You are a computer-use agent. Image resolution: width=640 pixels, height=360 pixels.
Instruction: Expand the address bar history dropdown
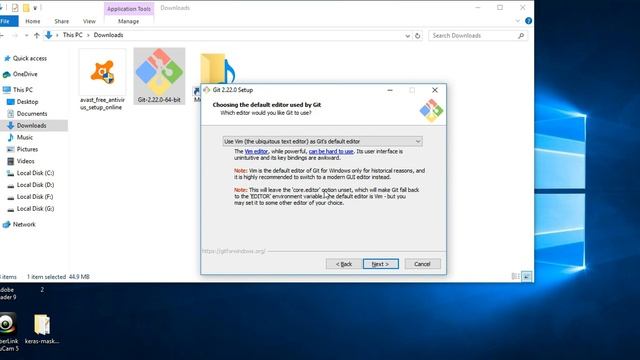pyautogui.click(x=407, y=36)
